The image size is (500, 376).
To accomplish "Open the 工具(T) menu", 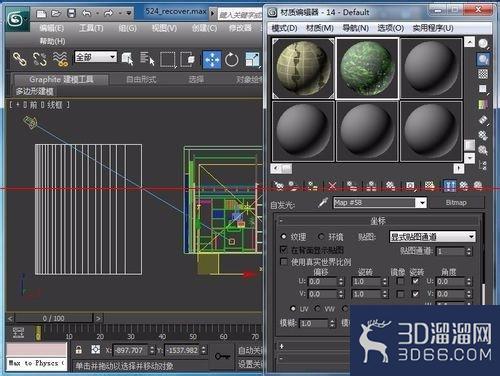I will 91,28.
